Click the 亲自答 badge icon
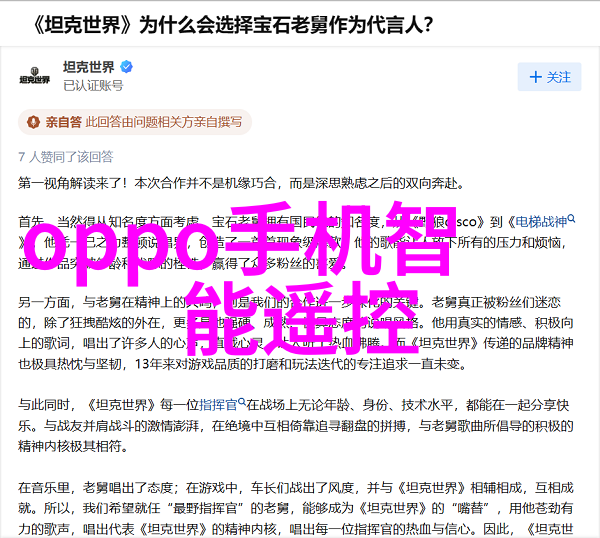The width and height of the screenshot is (600, 538). pos(34,122)
